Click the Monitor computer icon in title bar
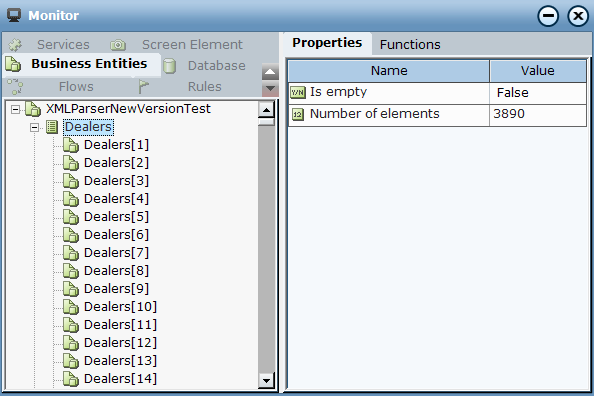Viewport: 594px width, 396px height. pos(14,16)
